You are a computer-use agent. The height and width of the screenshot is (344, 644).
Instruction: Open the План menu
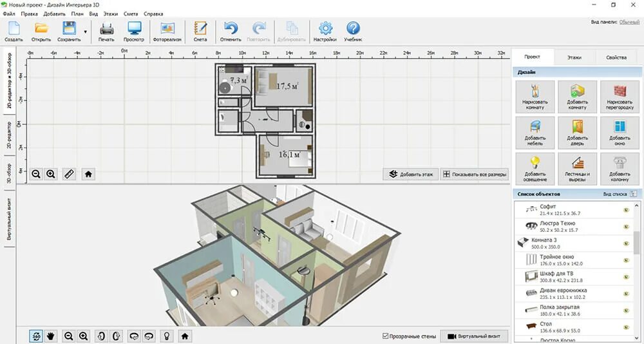click(x=77, y=14)
